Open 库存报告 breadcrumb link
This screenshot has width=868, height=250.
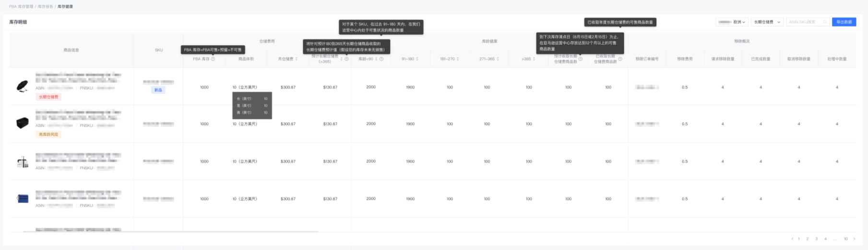pos(45,7)
